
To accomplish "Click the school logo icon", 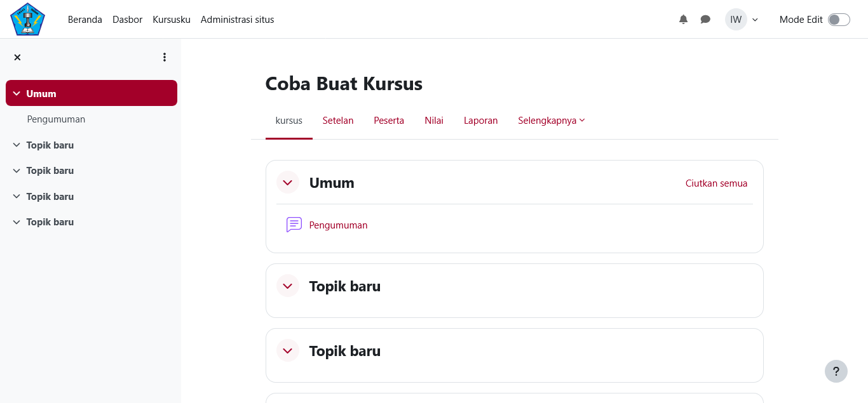I will click(28, 19).
